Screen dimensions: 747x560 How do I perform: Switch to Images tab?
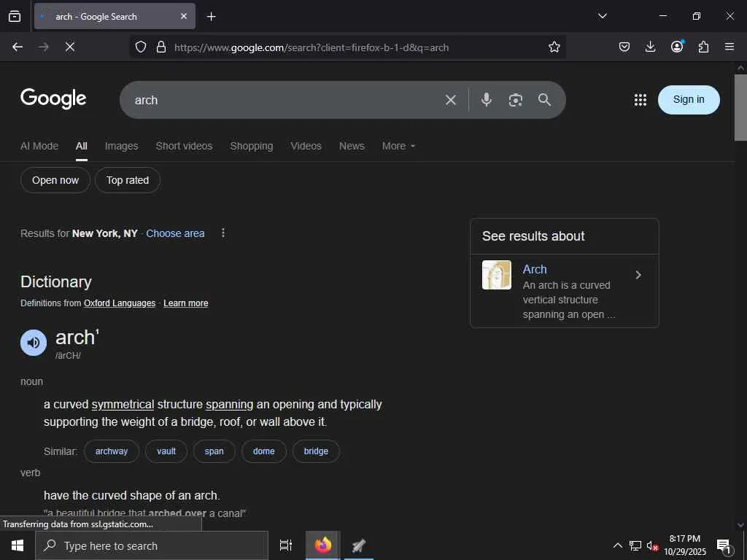(122, 146)
